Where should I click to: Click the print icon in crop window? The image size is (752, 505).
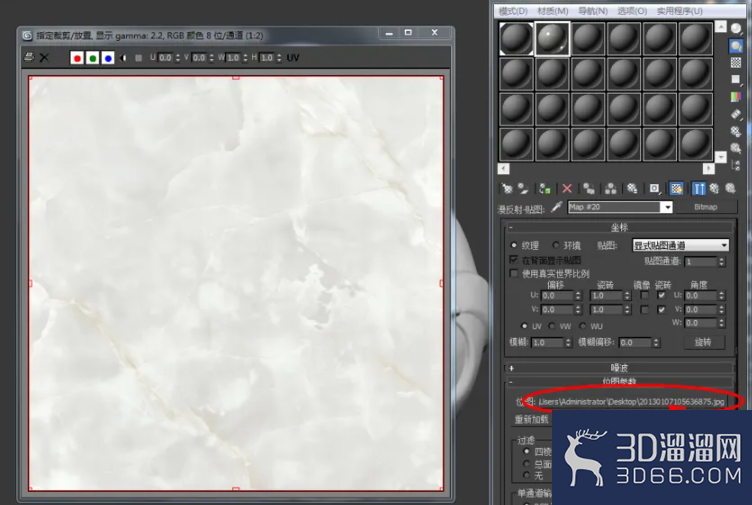[x=29, y=58]
